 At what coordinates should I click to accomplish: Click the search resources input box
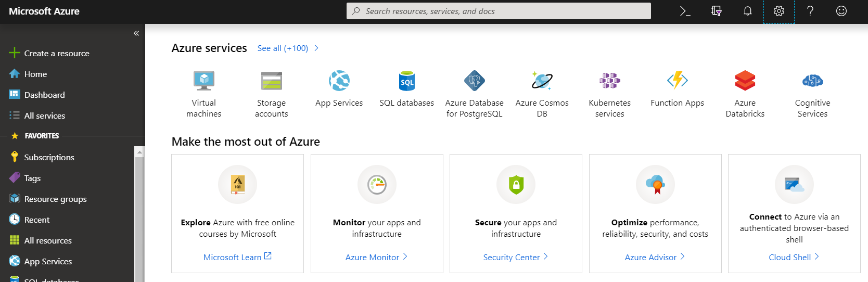pos(499,11)
